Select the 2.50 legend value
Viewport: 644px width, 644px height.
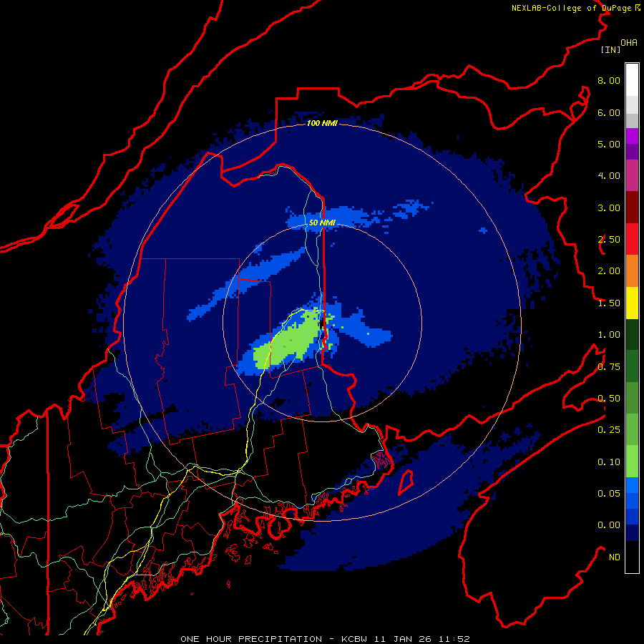click(609, 240)
